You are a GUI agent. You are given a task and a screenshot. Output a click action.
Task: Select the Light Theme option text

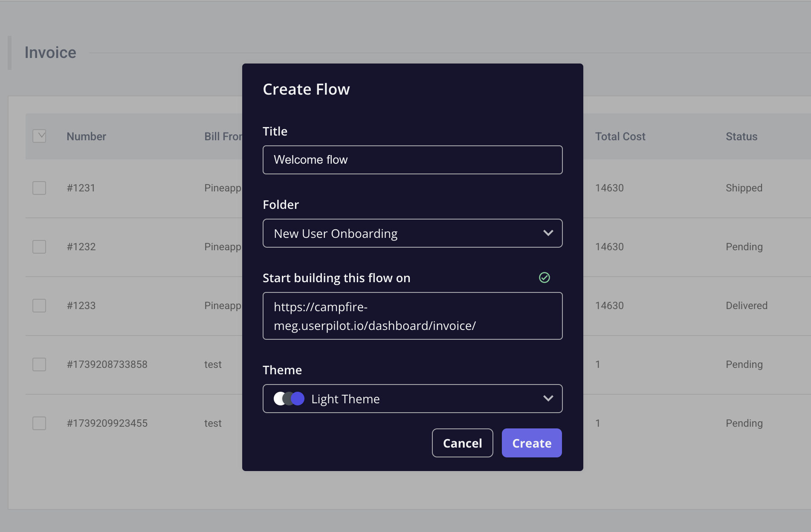pyautogui.click(x=345, y=399)
